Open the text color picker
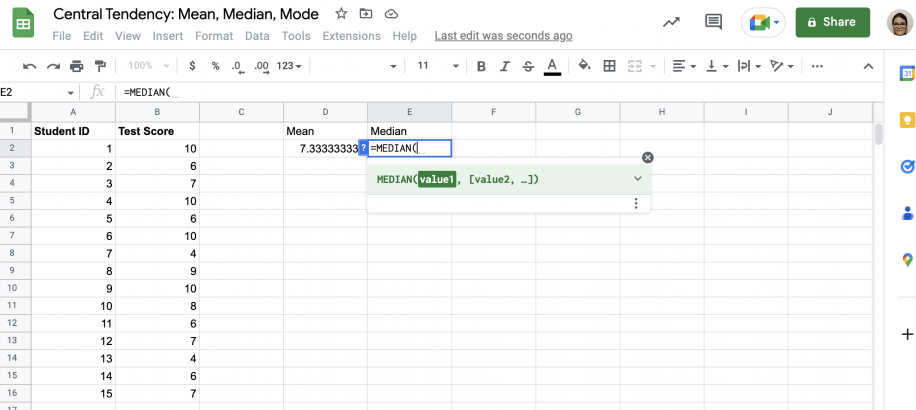916x410 pixels. [x=552, y=66]
